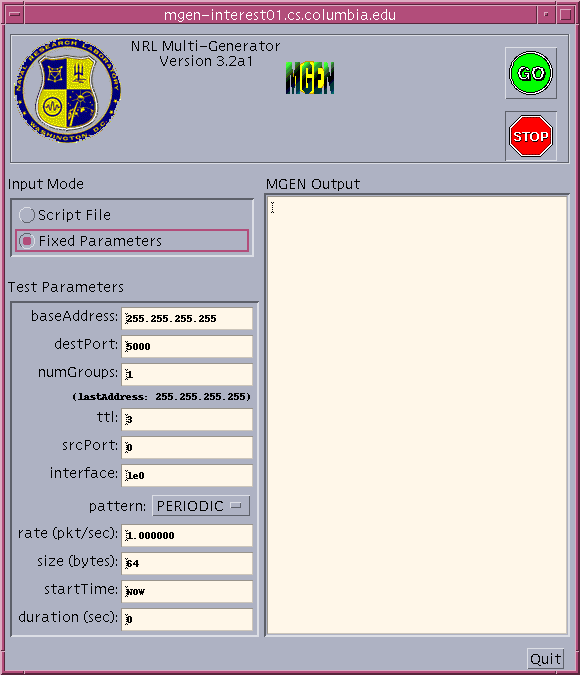Click the Quit button
The width and height of the screenshot is (580, 675).
tap(546, 659)
